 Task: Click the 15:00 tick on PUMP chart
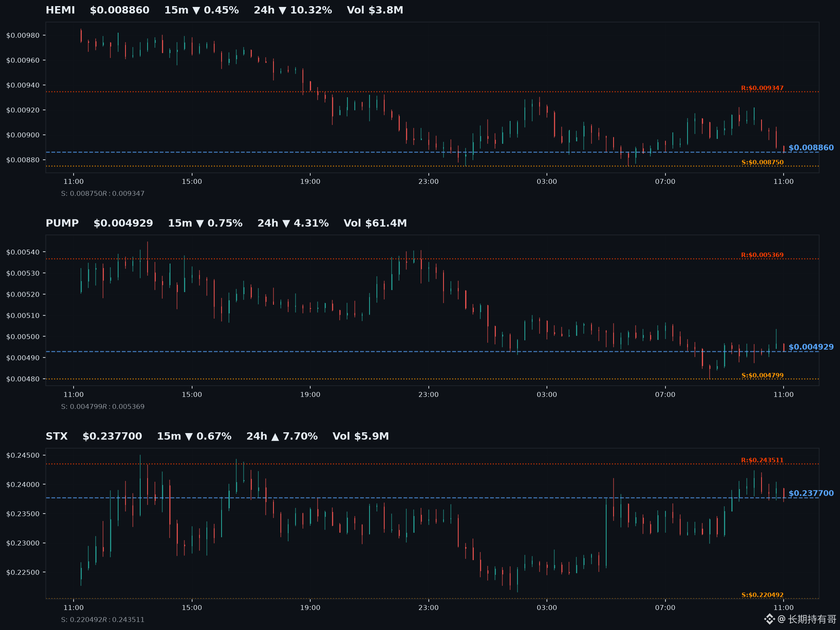[x=192, y=395]
